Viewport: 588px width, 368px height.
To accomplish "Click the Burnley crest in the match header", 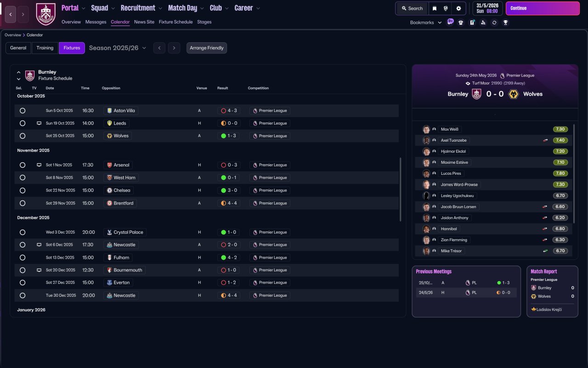I will tap(476, 94).
